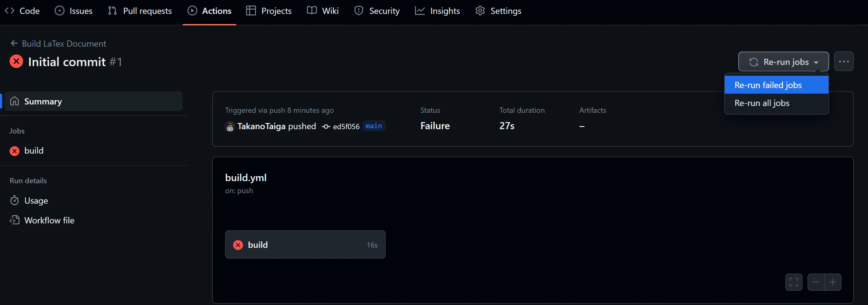This screenshot has height=305, width=868.
Task: Open the Projects tab
Action: coord(269,11)
